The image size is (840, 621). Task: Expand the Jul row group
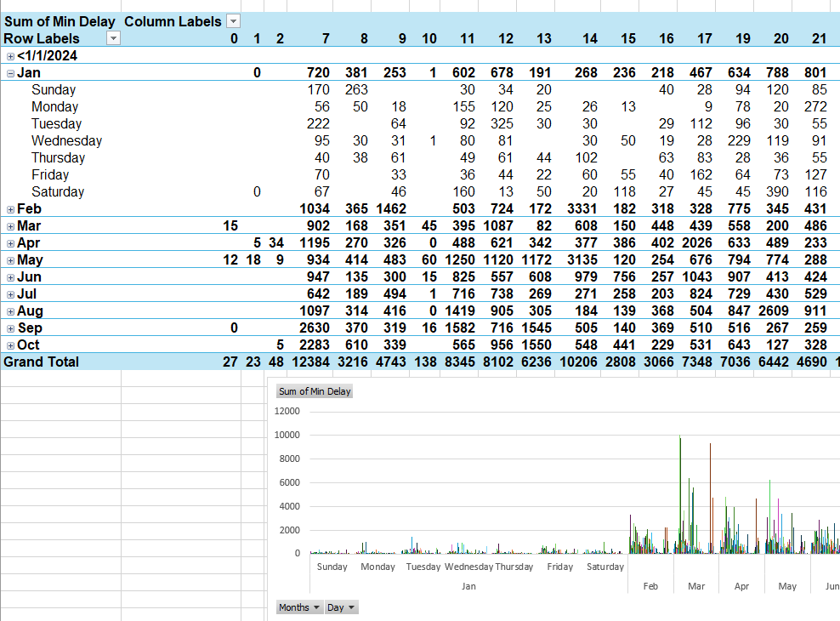click(10, 294)
